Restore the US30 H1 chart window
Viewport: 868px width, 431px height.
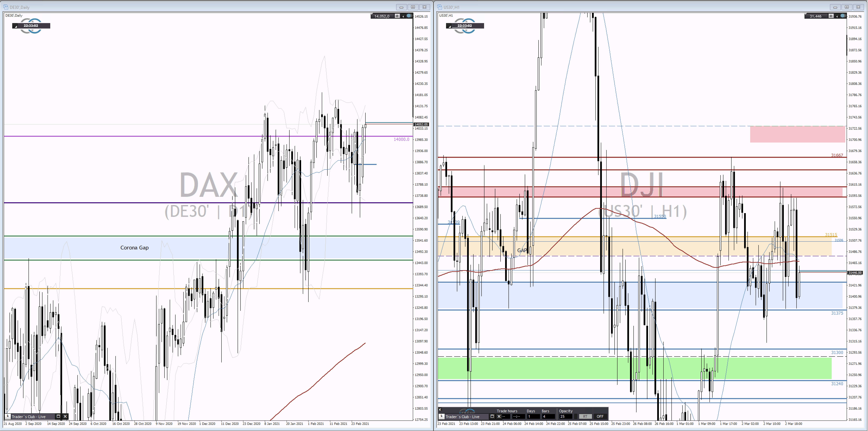click(847, 7)
